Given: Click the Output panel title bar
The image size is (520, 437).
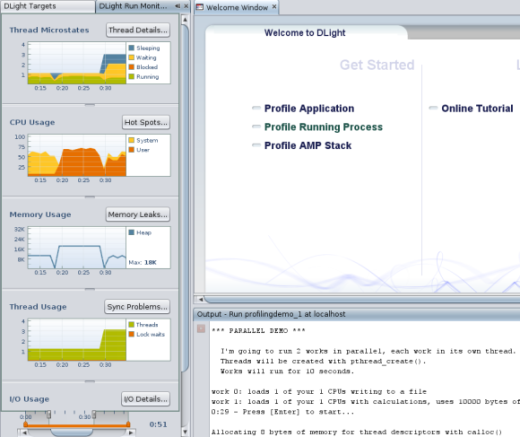Looking at the screenshot, I should (x=357, y=314).
